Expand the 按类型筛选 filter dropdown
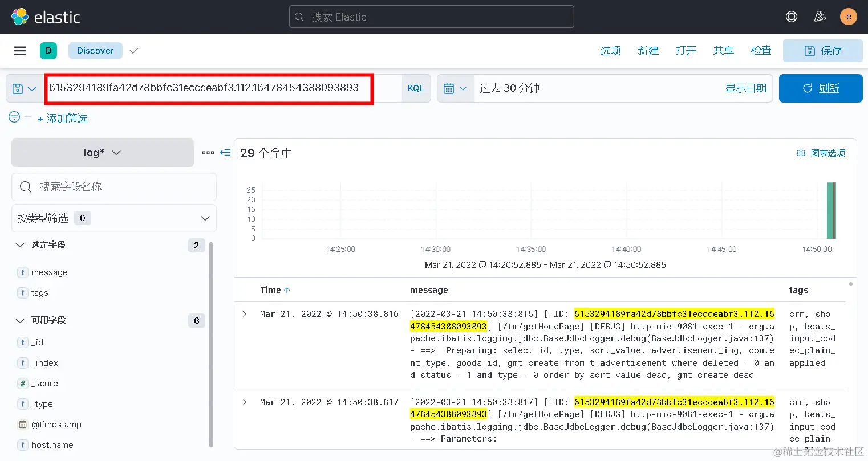The width and height of the screenshot is (868, 461). [x=114, y=218]
